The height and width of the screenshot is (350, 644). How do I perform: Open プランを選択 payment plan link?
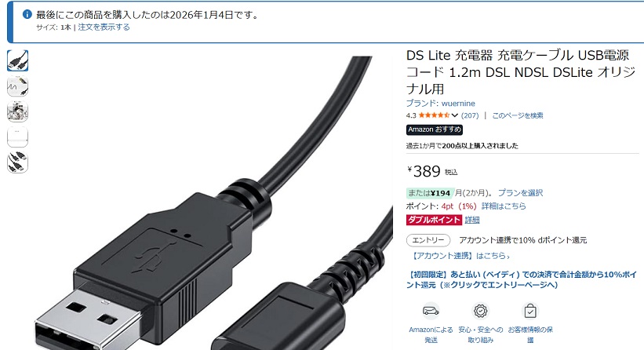click(x=520, y=193)
